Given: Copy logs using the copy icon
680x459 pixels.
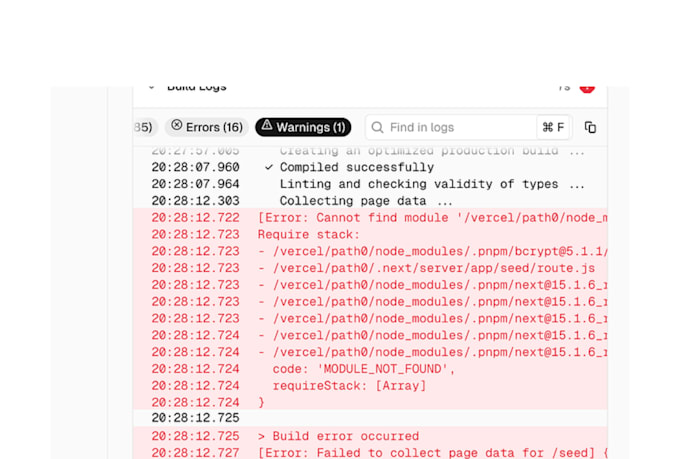Looking at the screenshot, I should [x=590, y=127].
